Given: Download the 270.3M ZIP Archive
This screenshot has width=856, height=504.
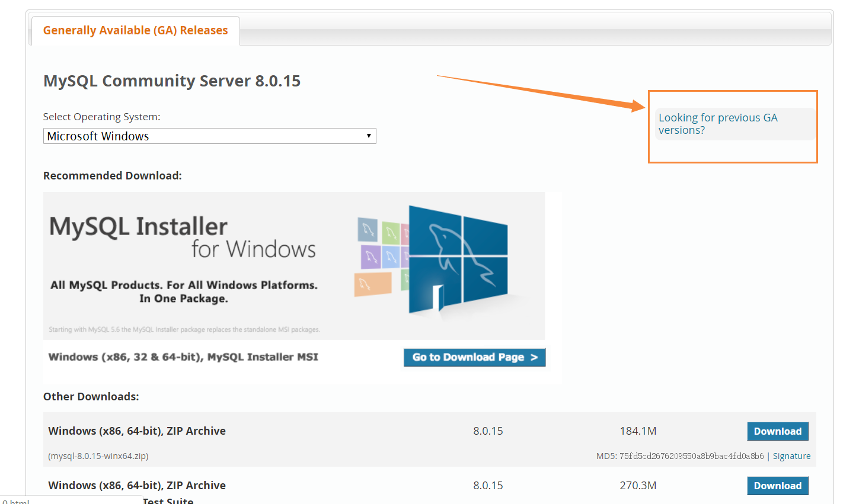Looking at the screenshot, I should (x=777, y=486).
